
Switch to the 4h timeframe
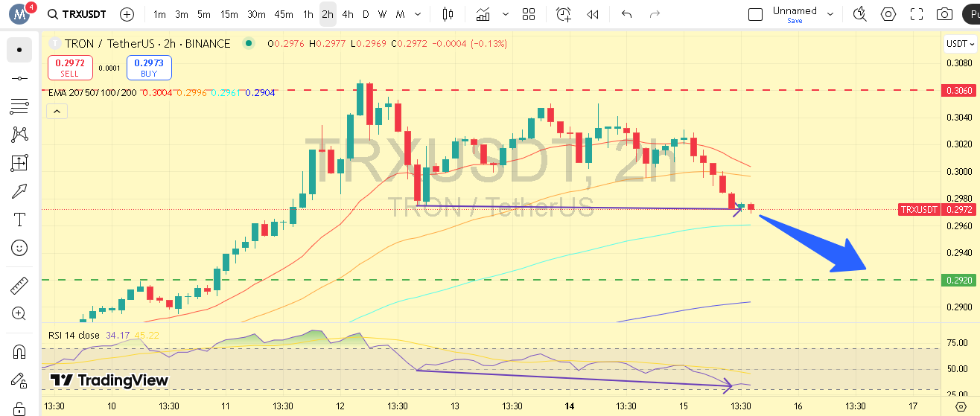click(x=348, y=14)
